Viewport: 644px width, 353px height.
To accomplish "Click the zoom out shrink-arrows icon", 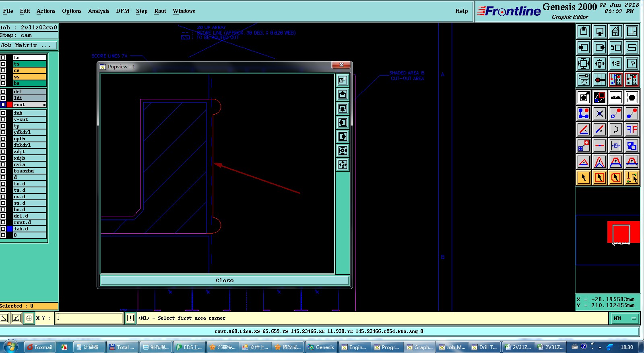I will tap(600, 64).
